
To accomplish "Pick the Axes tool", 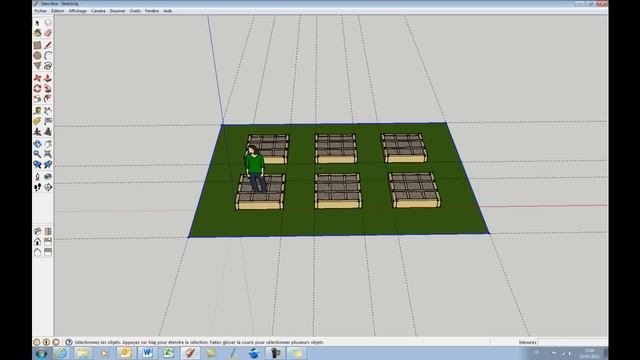I will [x=38, y=132].
